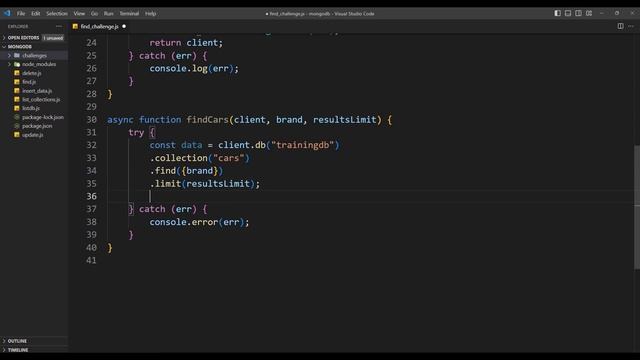Click line number 30 in gutter

91,120
